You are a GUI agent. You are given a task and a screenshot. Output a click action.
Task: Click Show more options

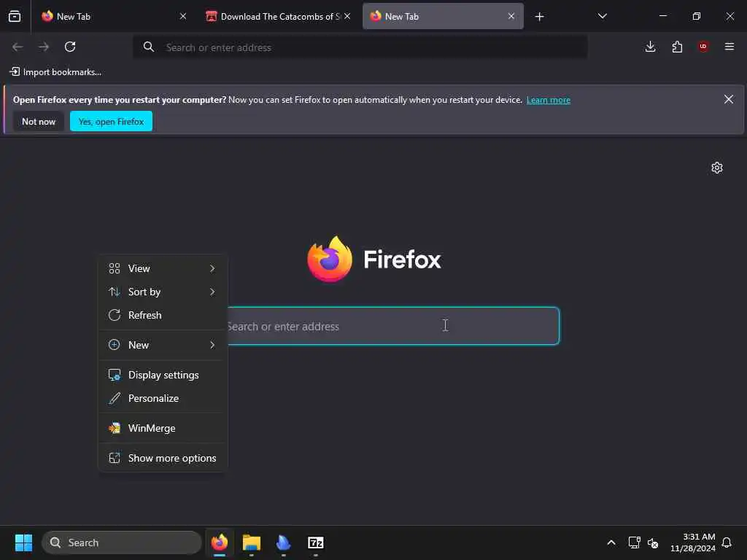click(163, 458)
